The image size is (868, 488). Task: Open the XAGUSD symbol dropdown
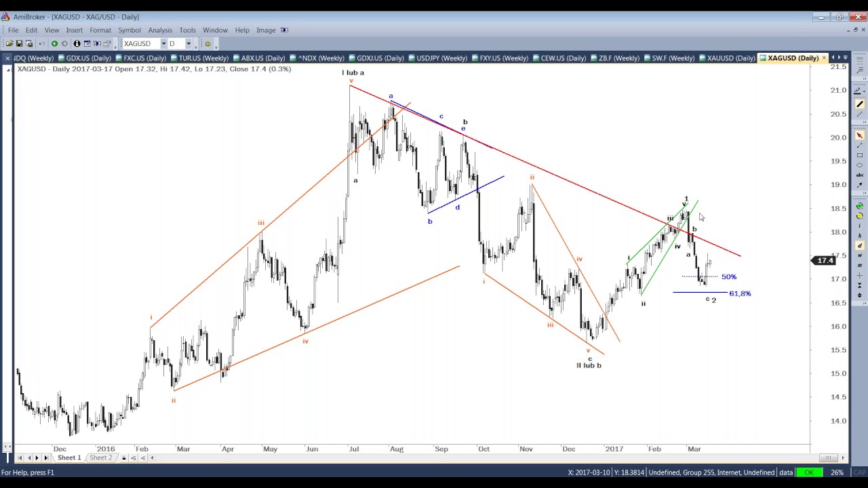point(163,44)
